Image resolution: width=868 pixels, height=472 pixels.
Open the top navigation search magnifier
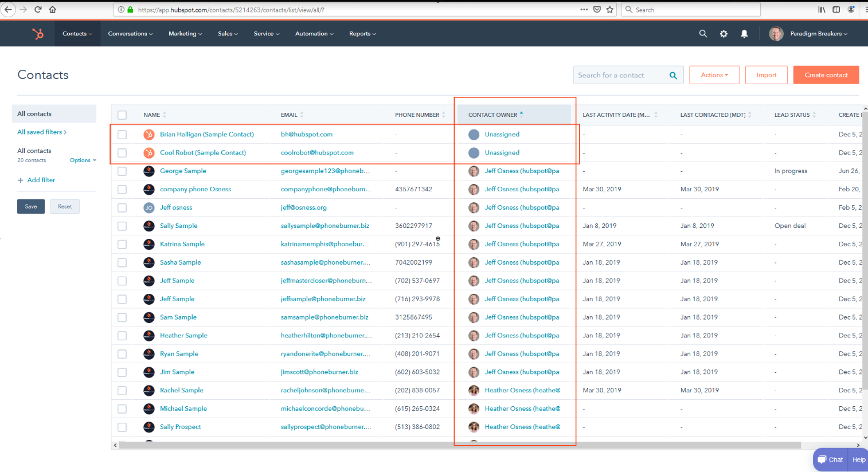click(703, 34)
